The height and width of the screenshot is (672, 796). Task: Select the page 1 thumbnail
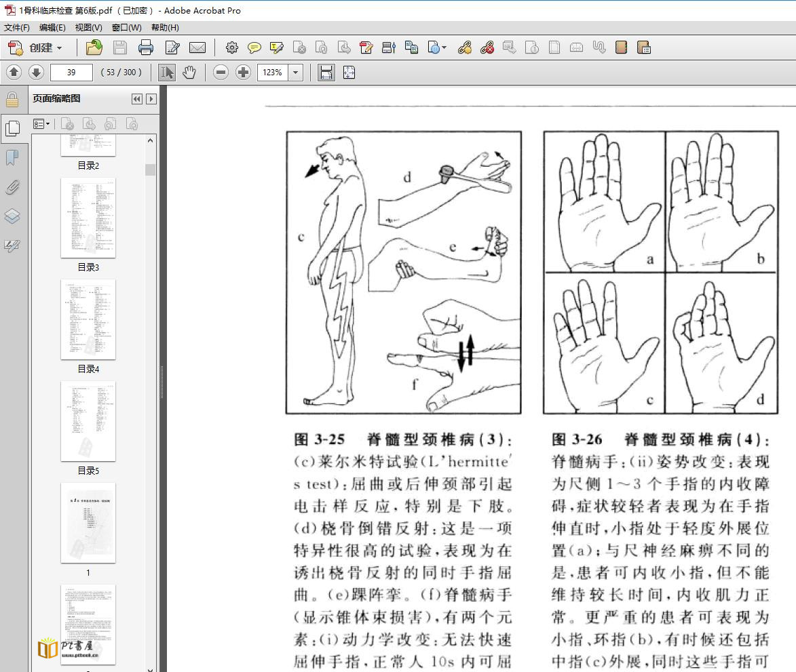[88, 523]
